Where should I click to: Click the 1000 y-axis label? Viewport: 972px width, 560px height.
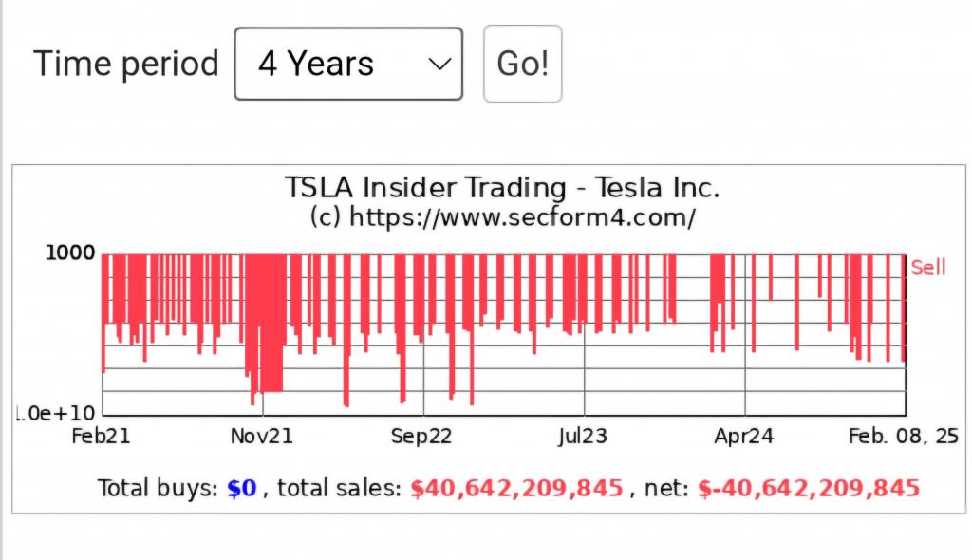click(x=71, y=253)
